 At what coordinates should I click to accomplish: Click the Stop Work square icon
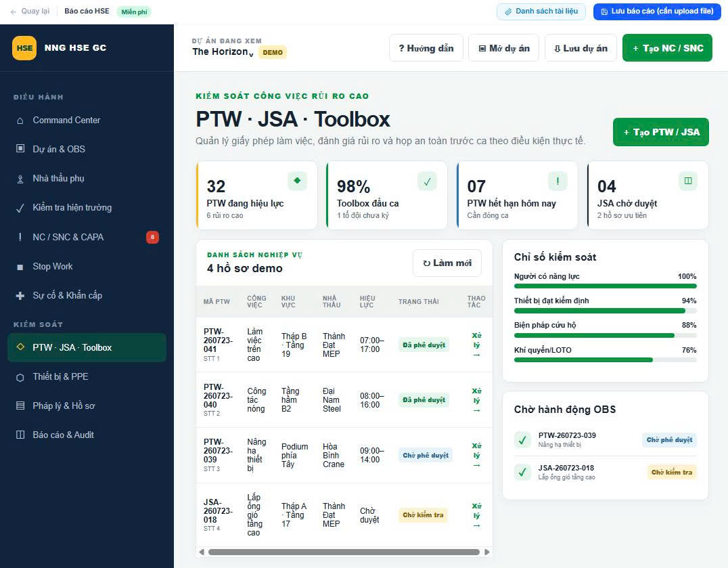click(20, 267)
